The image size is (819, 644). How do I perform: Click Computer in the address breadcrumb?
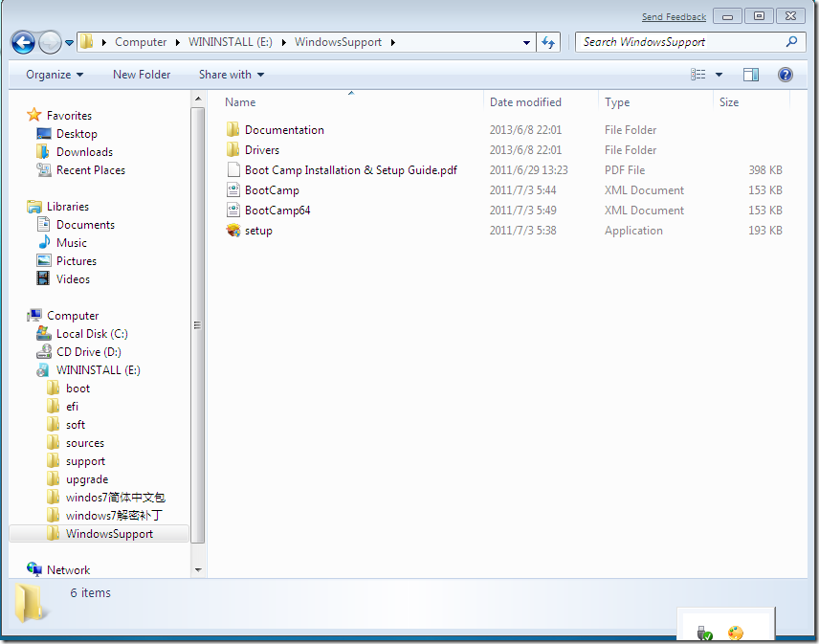pyautogui.click(x=141, y=42)
